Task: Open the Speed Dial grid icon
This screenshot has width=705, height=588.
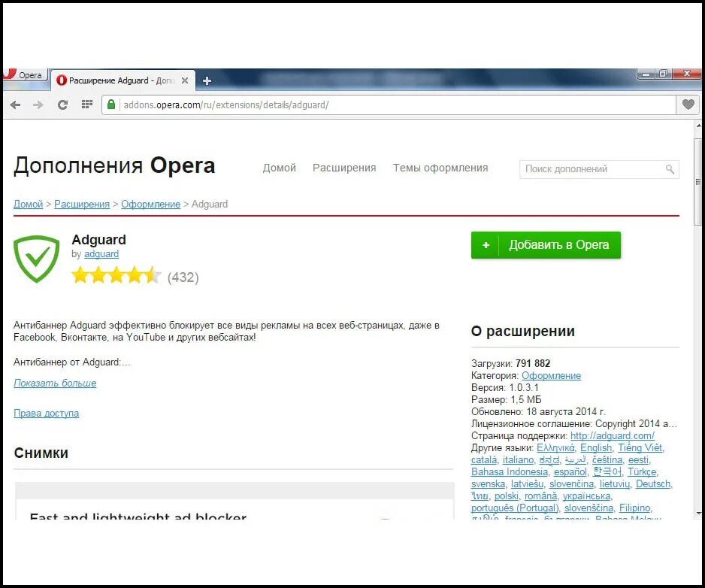Action: [x=86, y=105]
